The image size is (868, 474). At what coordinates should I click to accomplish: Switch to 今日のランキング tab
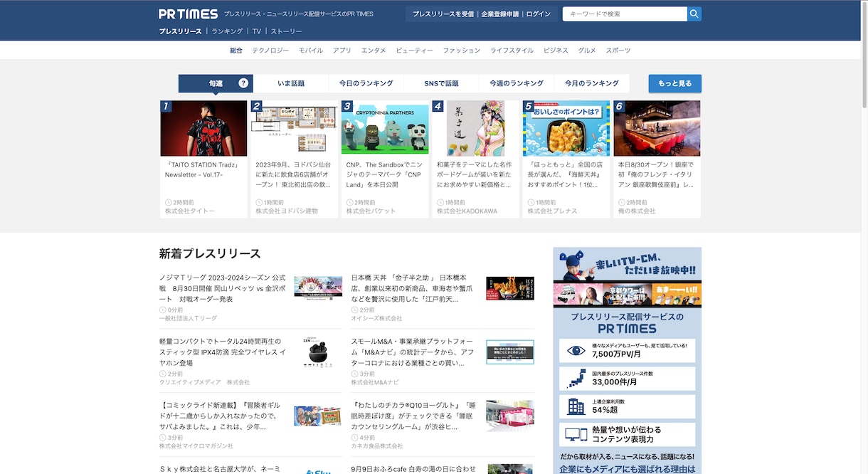click(366, 83)
